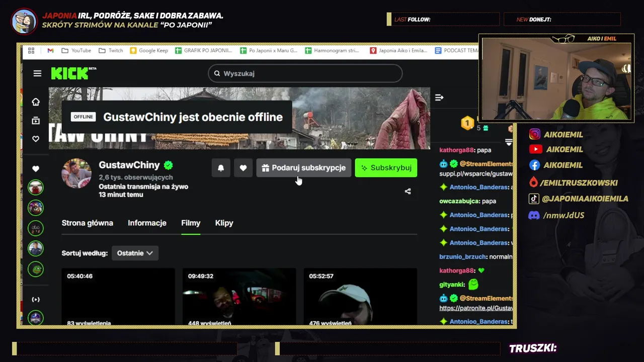The height and width of the screenshot is (362, 644).
Task: Click kathorga88 in the 'papa' chat message
Action: tap(457, 150)
